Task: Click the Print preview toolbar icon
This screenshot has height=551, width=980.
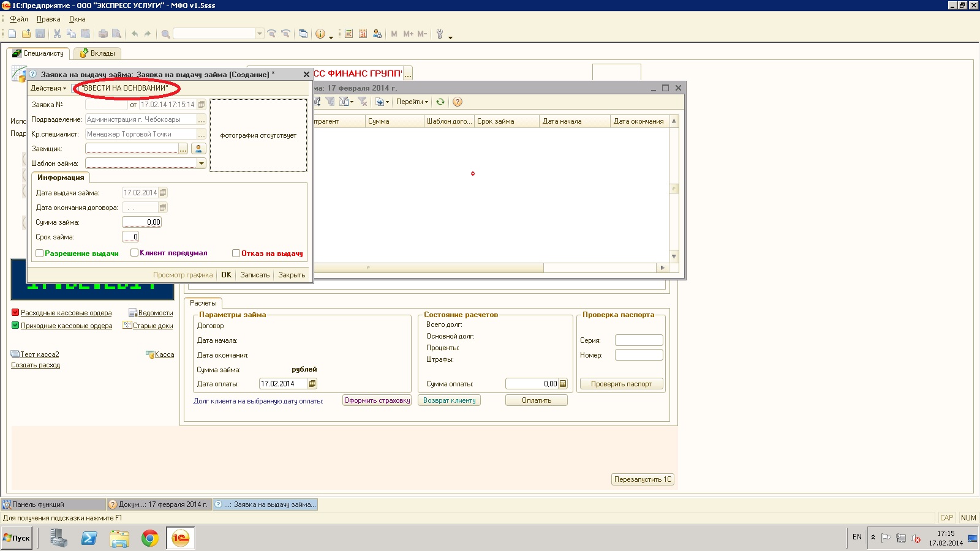Action: 116,34
